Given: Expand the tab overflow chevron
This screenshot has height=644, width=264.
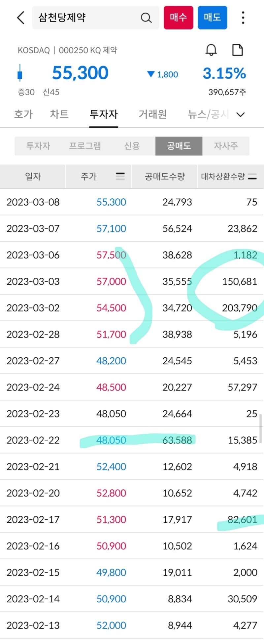Looking at the screenshot, I should point(241,115).
